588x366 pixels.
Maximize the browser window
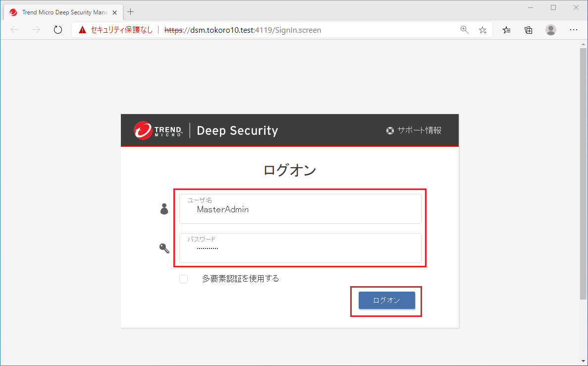pyautogui.click(x=553, y=7)
